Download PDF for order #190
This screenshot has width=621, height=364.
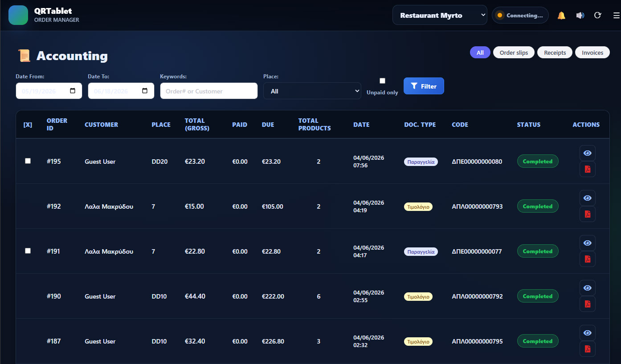point(588,304)
